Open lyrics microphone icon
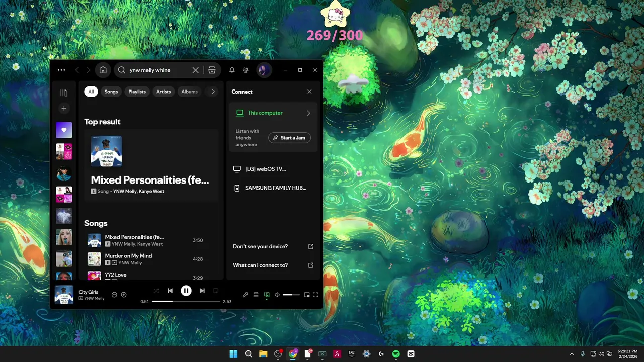 245,295
